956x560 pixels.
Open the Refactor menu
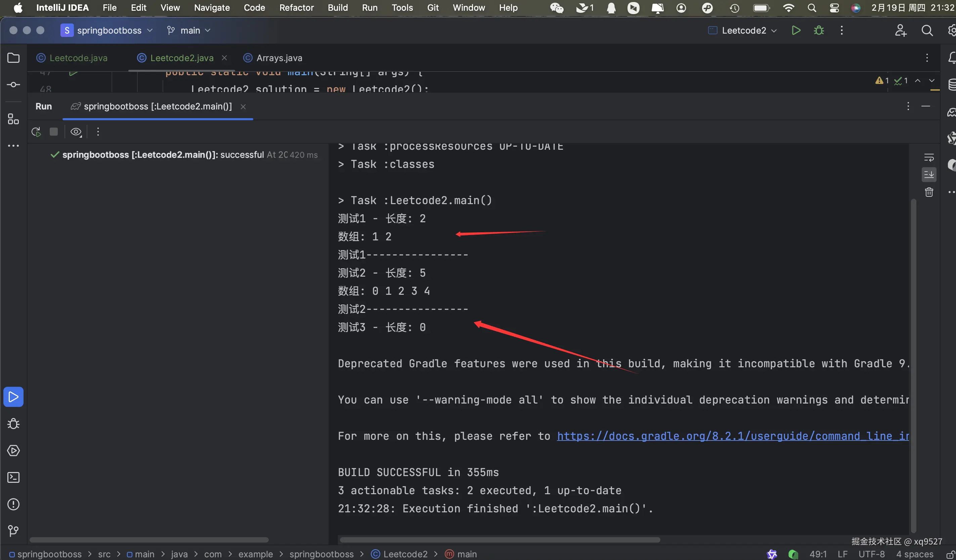(x=296, y=8)
